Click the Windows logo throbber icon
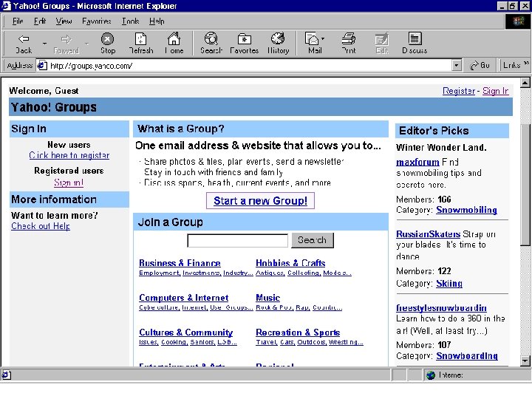532x399 pixels. [518, 21]
